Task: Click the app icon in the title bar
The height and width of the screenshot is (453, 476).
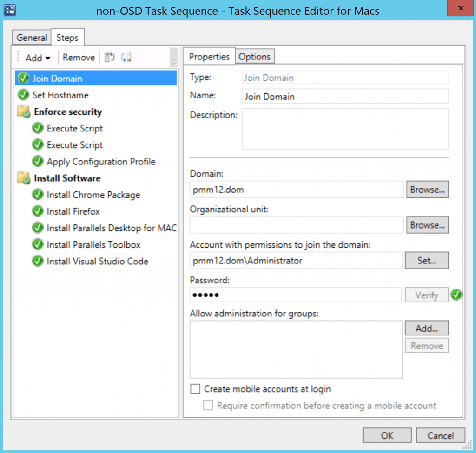Action: click(x=9, y=10)
